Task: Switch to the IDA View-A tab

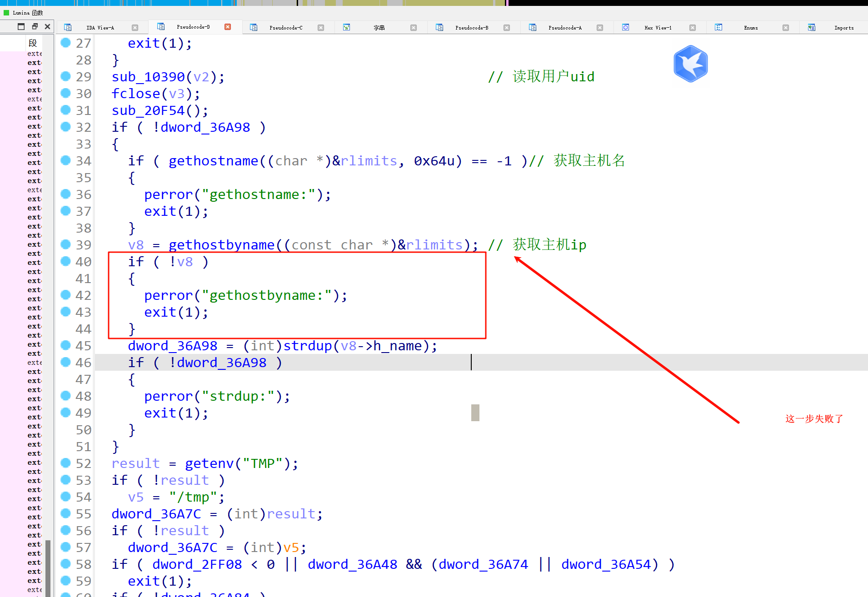Action: click(x=100, y=28)
